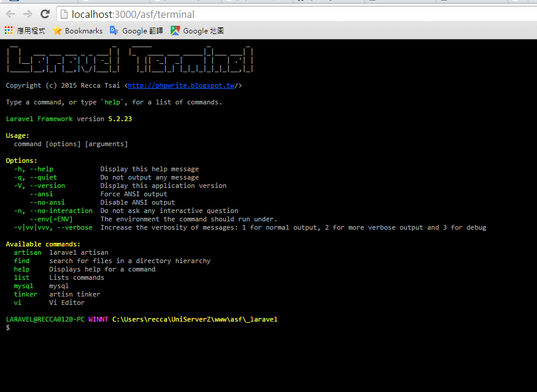Click the $ terminal prompt line

click(x=8, y=328)
